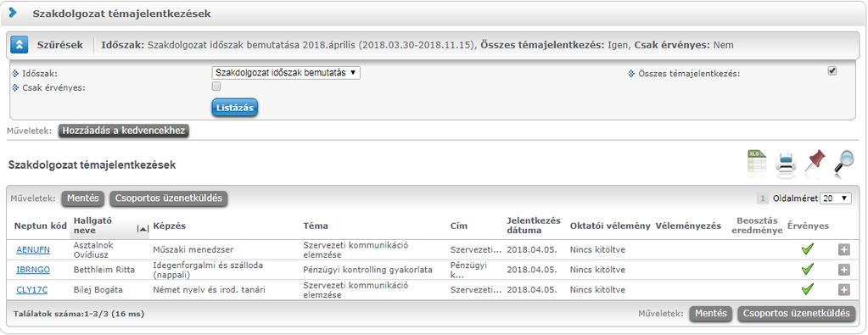Open CLY17C Neptun code link
This screenshot has height=335, width=868.
[x=32, y=289]
